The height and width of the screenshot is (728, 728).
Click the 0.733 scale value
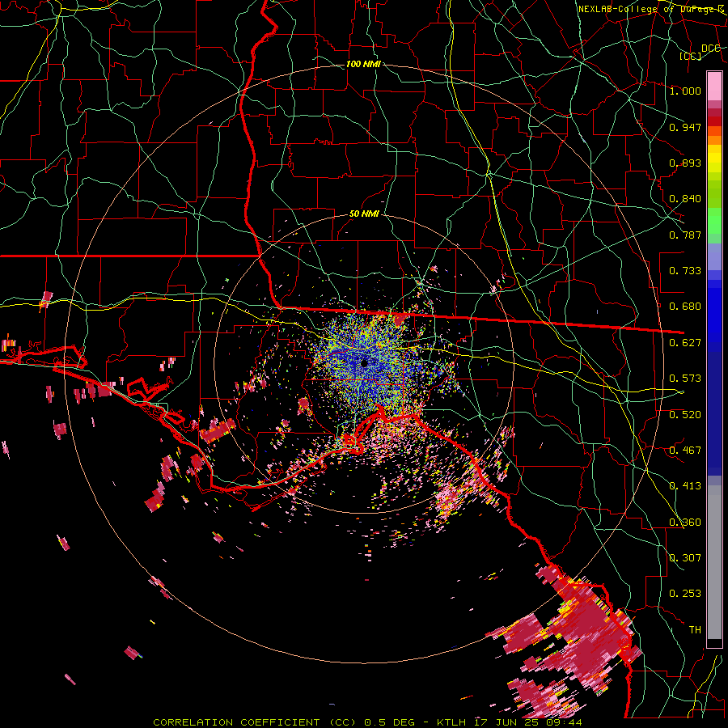[x=685, y=271]
